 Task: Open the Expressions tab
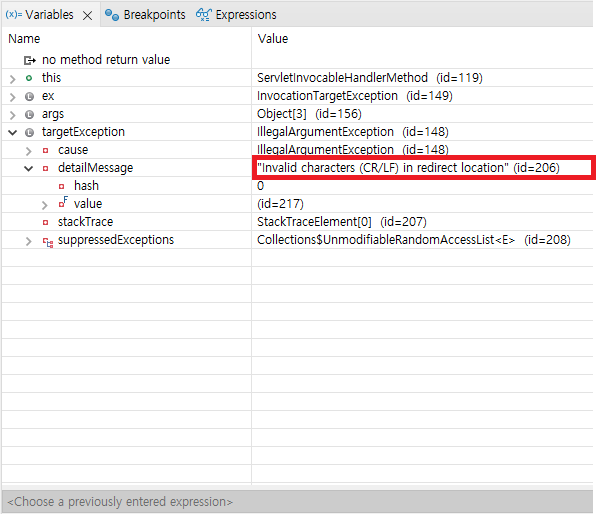246,15
